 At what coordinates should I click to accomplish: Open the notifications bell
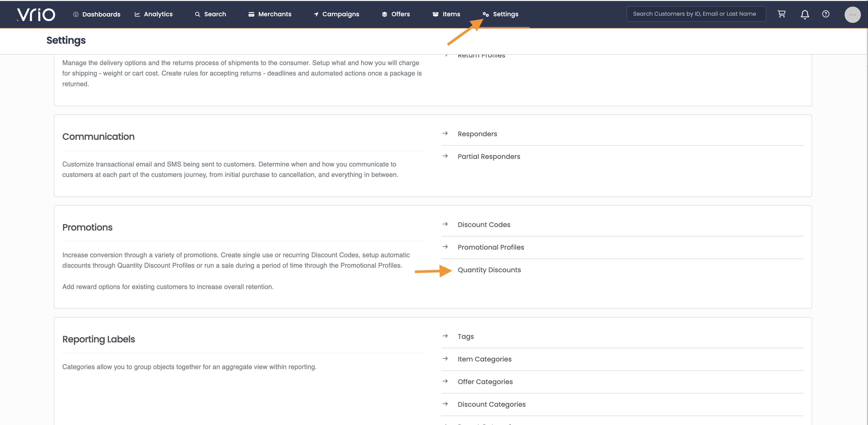point(805,14)
